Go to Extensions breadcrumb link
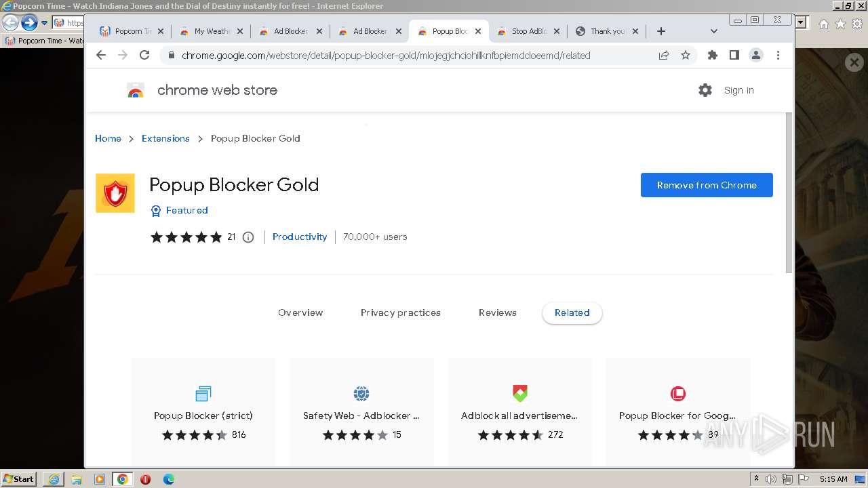 165,138
